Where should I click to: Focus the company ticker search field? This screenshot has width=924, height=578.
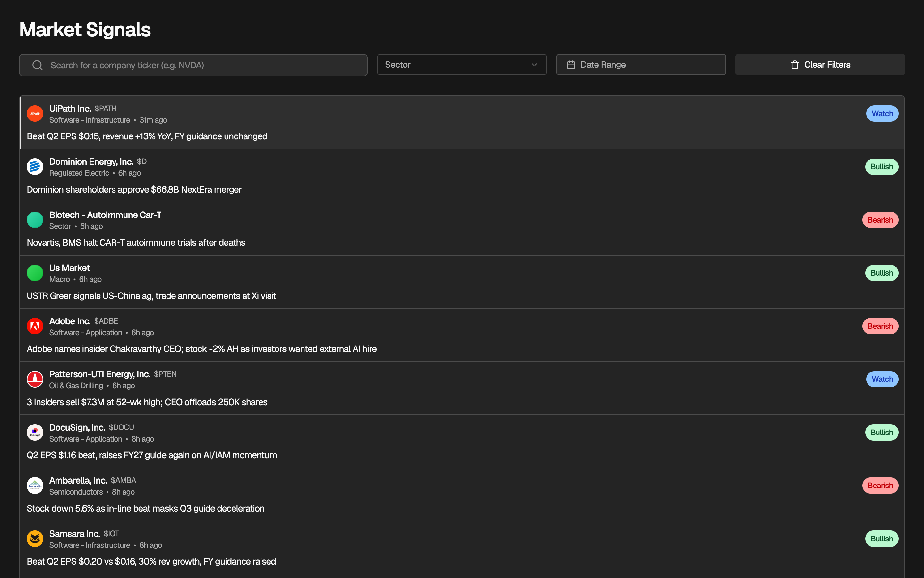(193, 65)
